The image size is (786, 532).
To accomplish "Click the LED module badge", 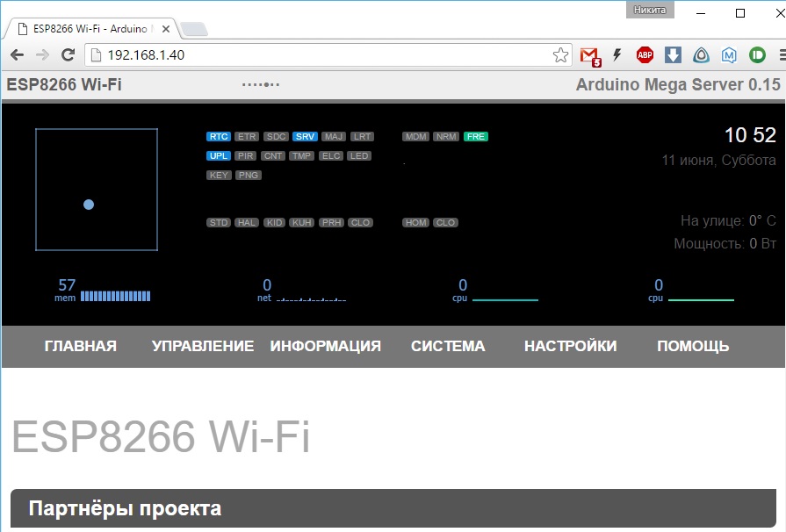I will pyautogui.click(x=359, y=155).
